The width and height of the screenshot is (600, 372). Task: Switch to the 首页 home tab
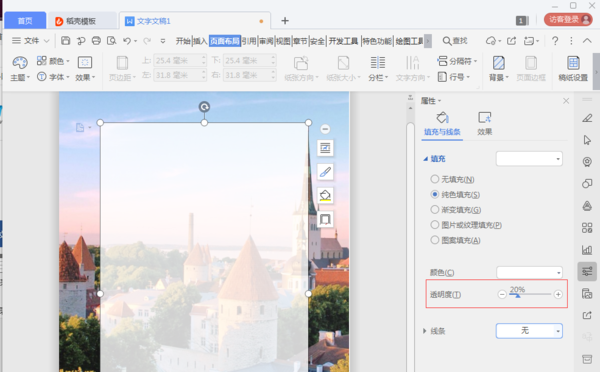point(25,21)
